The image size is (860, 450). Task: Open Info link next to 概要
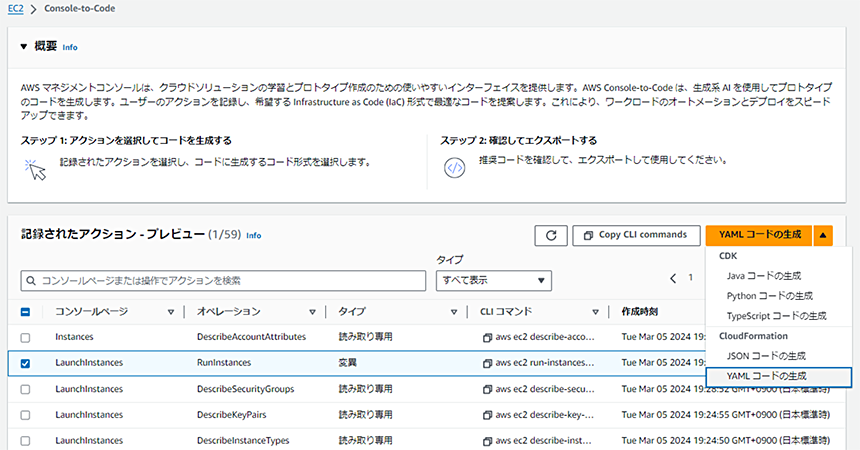tap(70, 47)
